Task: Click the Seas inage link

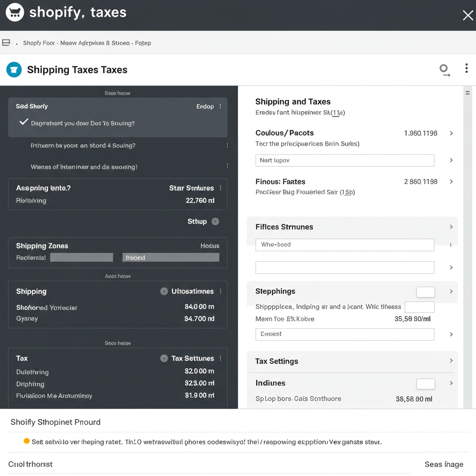Action: 444,464
